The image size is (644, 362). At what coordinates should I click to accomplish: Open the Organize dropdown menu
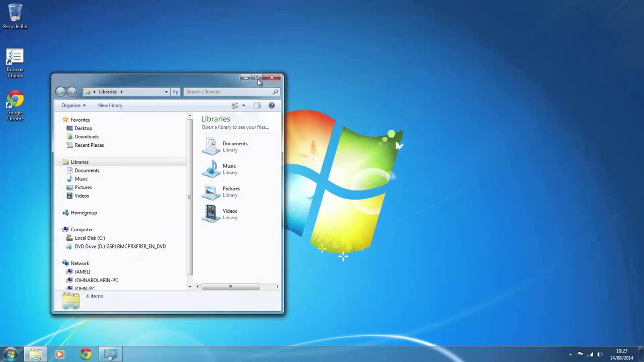(x=73, y=106)
